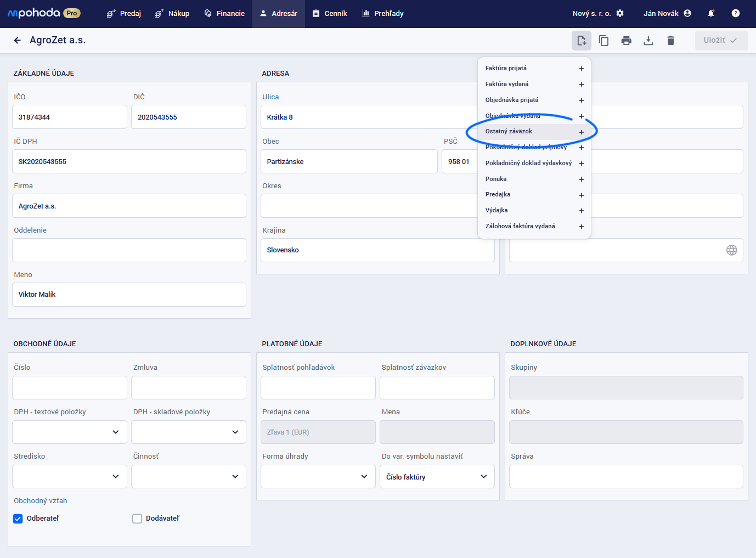Add new Ostatný záväzok with plus icon

[582, 132]
